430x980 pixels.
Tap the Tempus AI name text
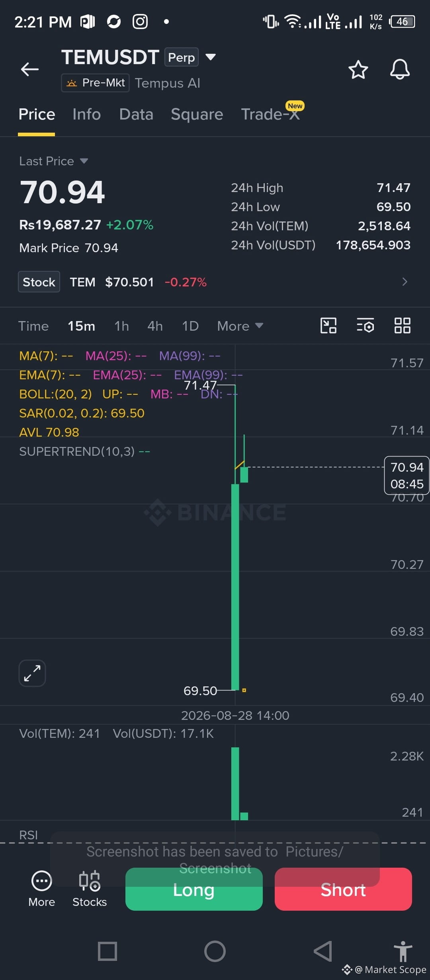pyautogui.click(x=168, y=83)
